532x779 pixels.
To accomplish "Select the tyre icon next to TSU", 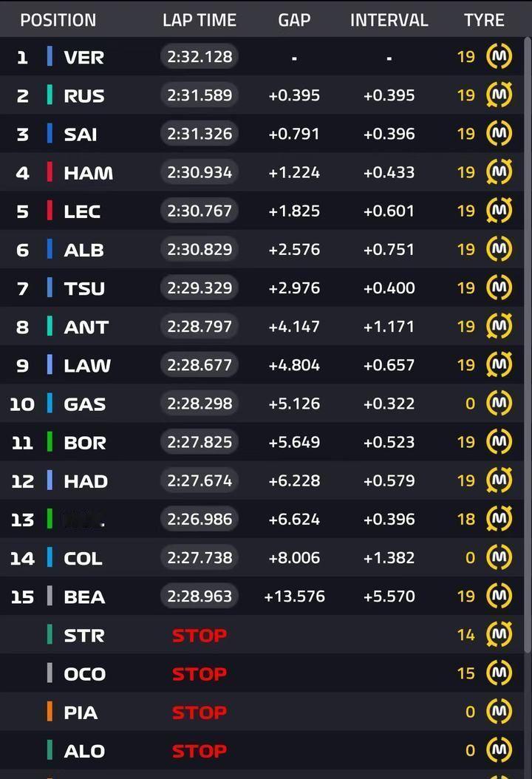I will click(499, 288).
